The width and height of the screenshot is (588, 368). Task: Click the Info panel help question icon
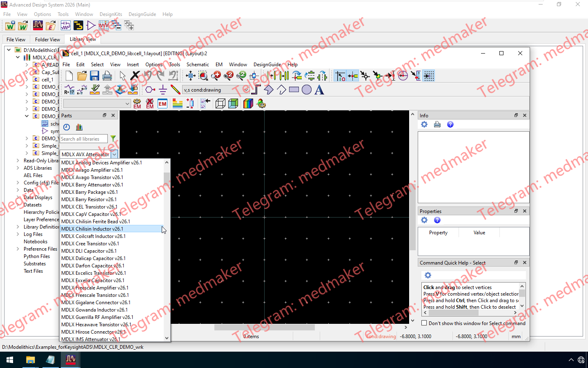coord(450,124)
